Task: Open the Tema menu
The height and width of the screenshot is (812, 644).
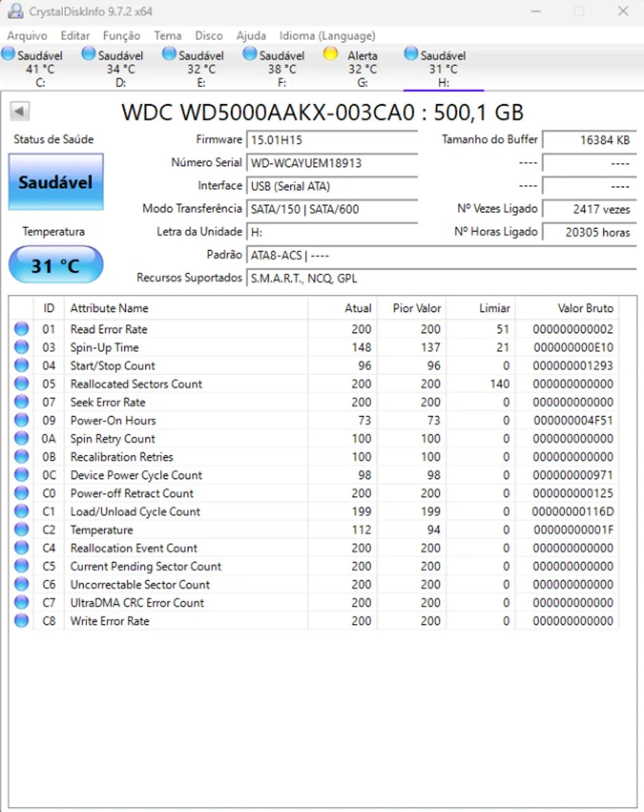Action: pyautogui.click(x=168, y=36)
